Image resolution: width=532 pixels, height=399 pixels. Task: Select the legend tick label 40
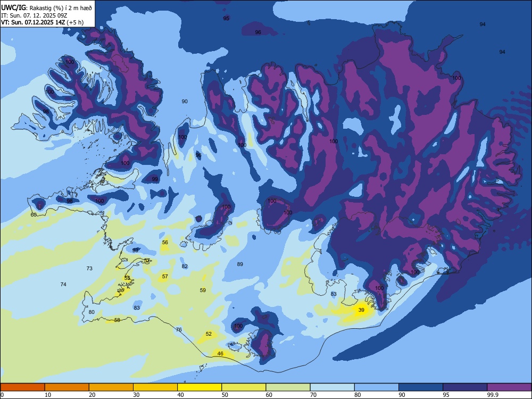(181, 395)
